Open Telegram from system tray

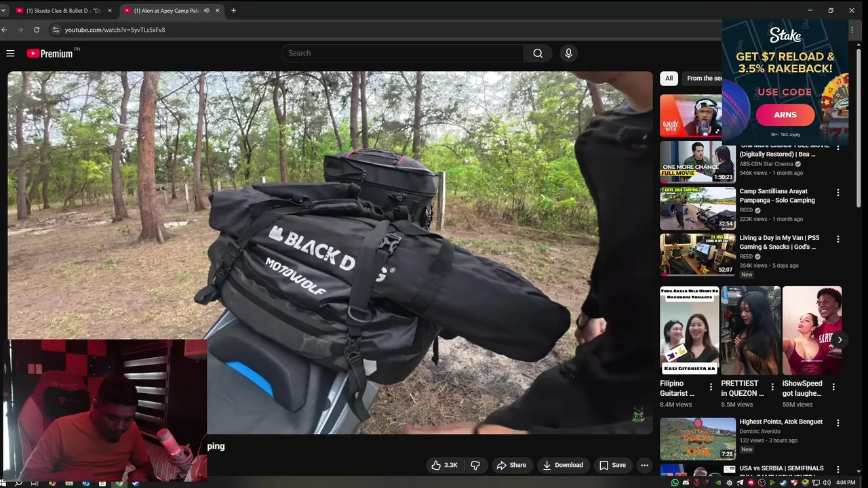pos(740,483)
